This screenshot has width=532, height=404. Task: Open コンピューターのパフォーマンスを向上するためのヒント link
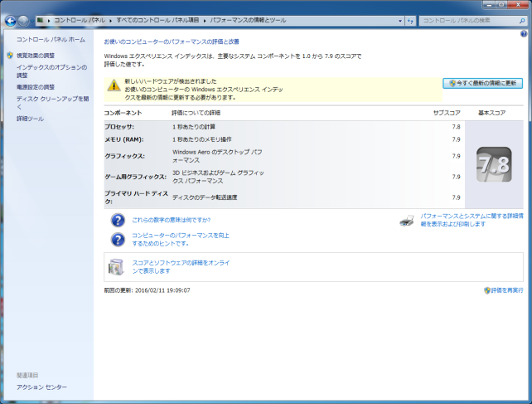click(181, 240)
